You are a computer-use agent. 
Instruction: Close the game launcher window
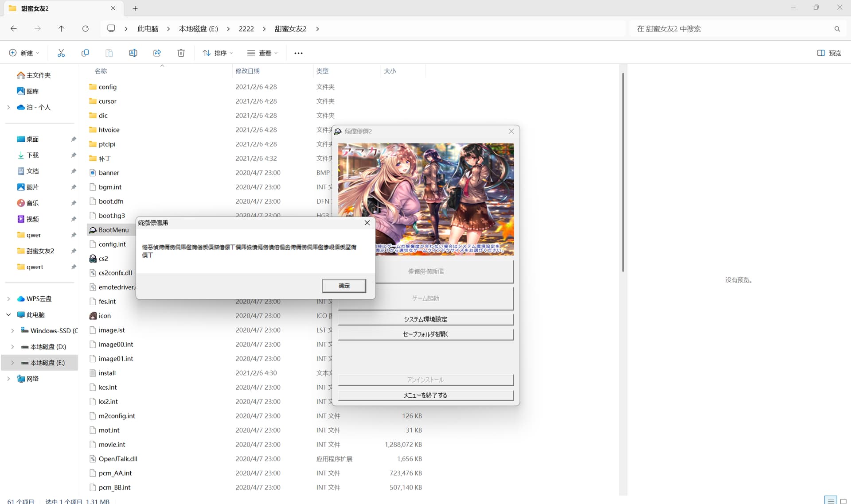click(x=511, y=131)
